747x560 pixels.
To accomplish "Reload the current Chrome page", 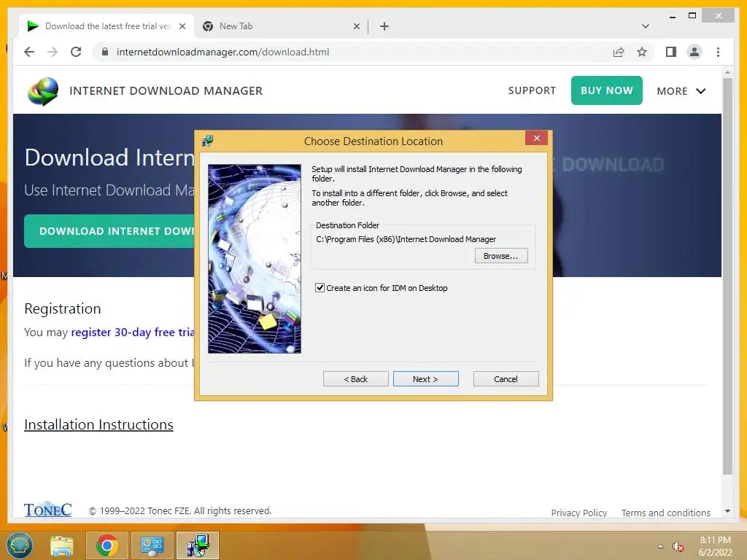I will (76, 52).
